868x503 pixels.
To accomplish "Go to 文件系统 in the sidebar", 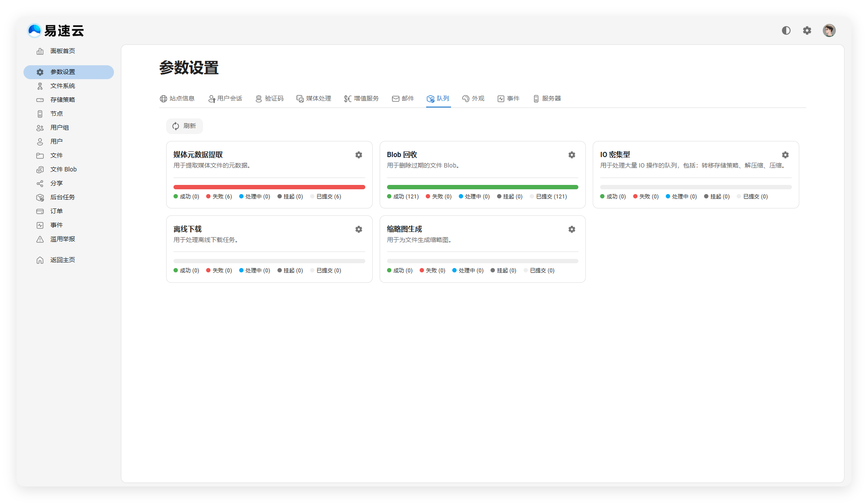I will [x=63, y=86].
